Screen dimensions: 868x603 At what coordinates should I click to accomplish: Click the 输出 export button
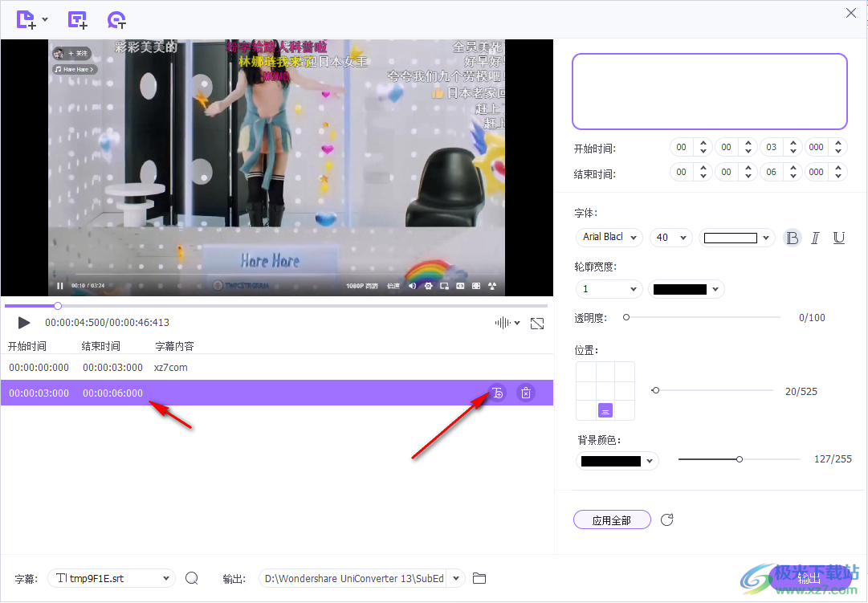pyautogui.click(x=809, y=578)
